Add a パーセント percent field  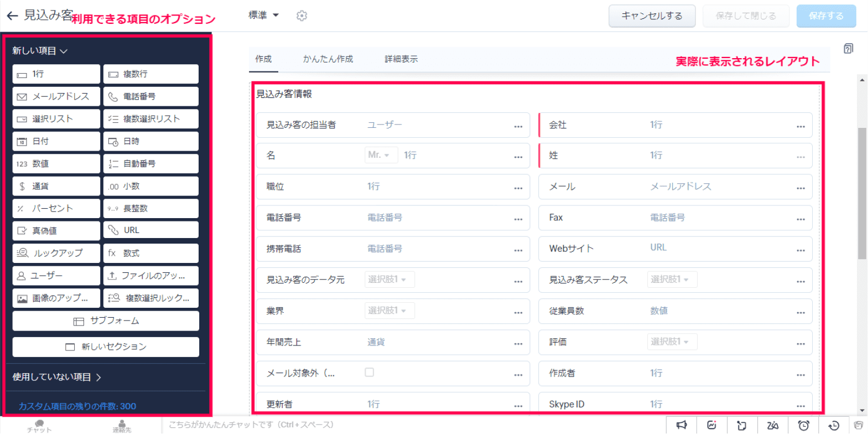tap(56, 208)
